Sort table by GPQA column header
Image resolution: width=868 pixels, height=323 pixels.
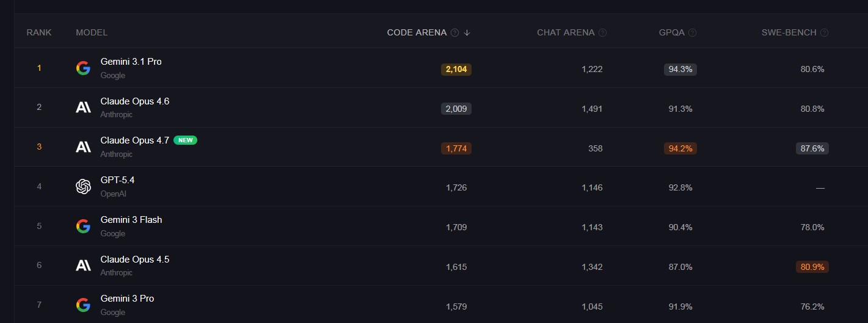[671, 32]
